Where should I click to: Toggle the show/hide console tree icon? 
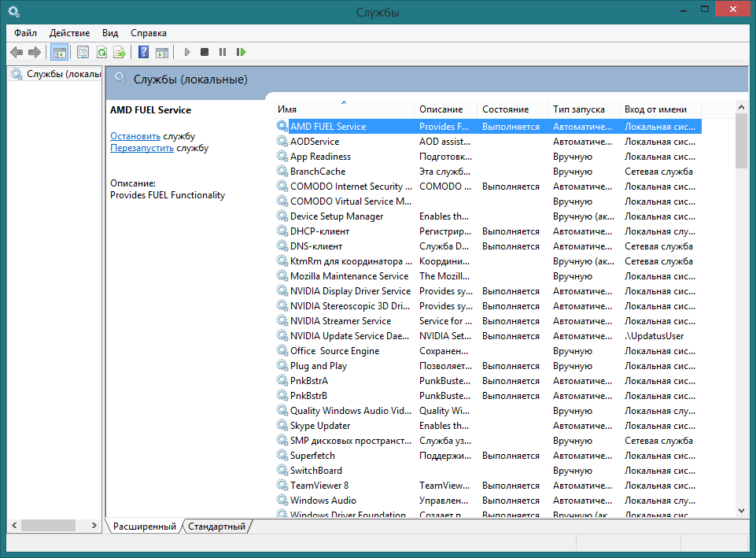pos(59,52)
